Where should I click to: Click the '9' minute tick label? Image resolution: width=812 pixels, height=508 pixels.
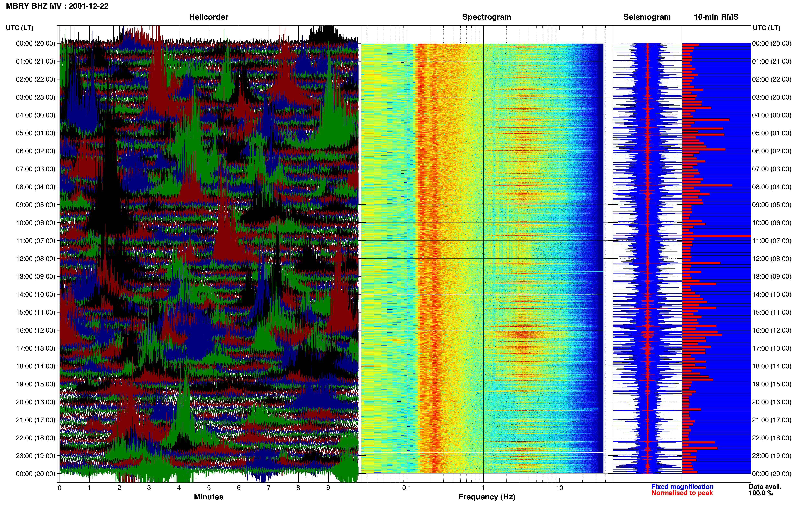pos(328,487)
